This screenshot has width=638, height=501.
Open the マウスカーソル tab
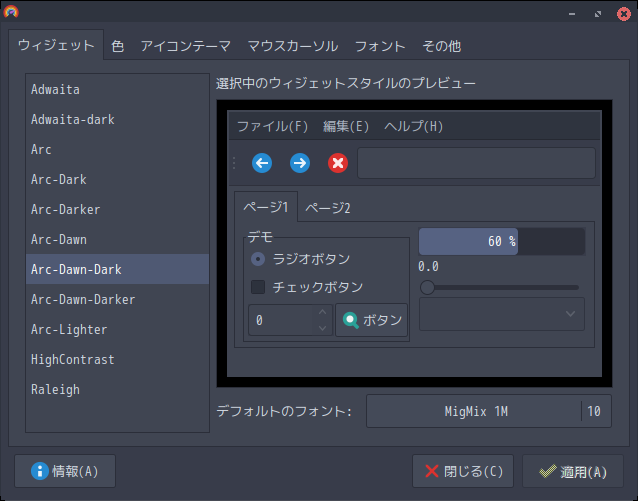[293, 46]
